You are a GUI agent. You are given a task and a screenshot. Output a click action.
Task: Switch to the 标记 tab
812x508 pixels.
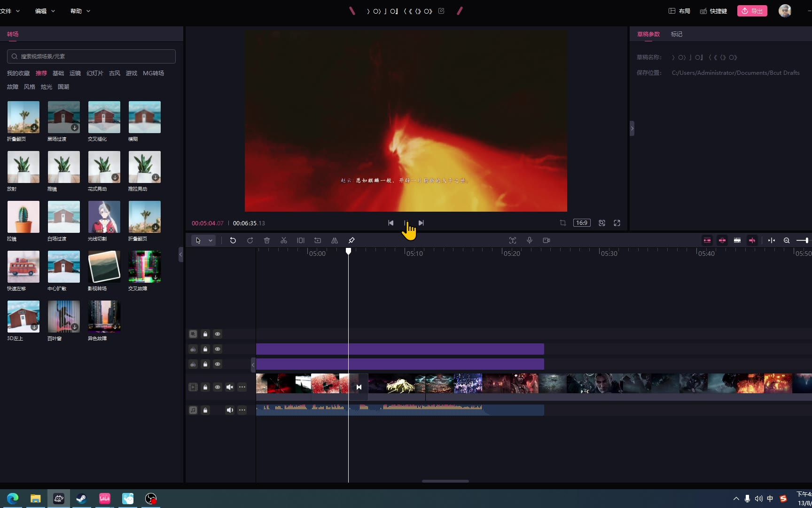[677, 34]
